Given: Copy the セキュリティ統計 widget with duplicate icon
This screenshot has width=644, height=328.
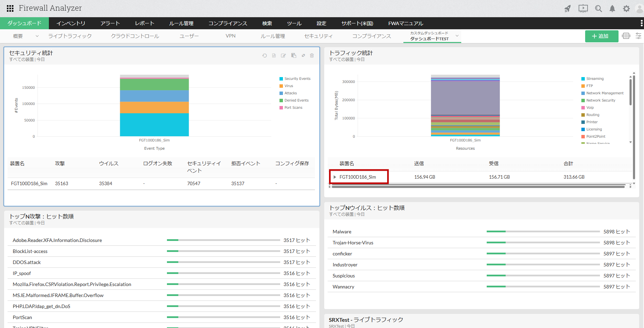Looking at the screenshot, I should pyautogui.click(x=294, y=55).
